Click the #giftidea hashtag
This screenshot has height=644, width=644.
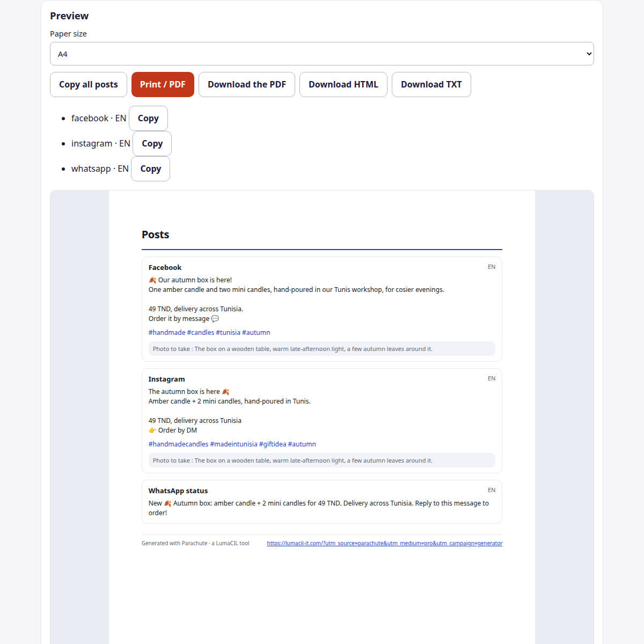click(273, 444)
